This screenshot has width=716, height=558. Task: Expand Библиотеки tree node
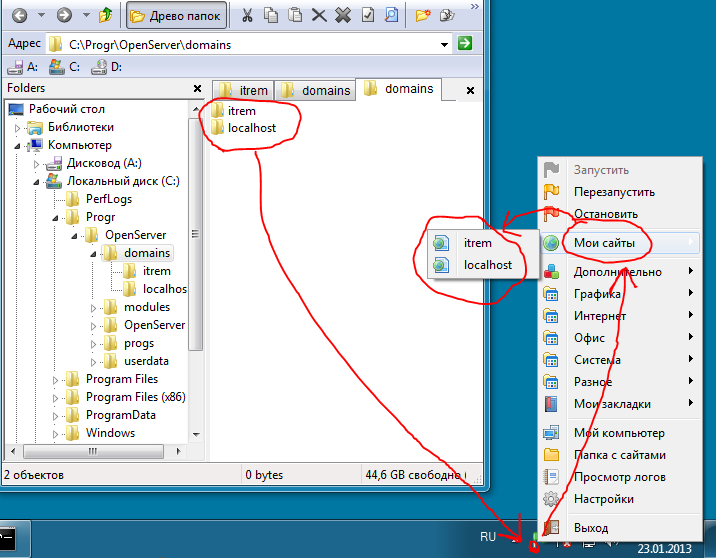pos(17,128)
